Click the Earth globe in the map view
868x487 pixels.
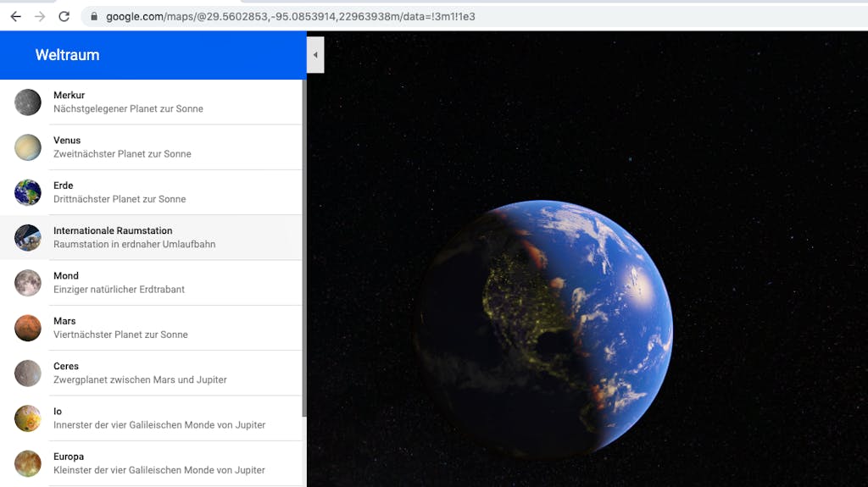coord(543,329)
